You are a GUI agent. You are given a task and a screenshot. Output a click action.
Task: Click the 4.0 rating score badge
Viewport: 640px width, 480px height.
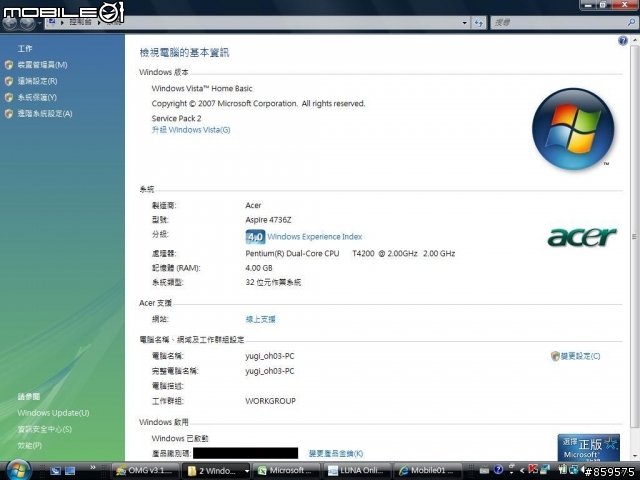[x=255, y=237]
